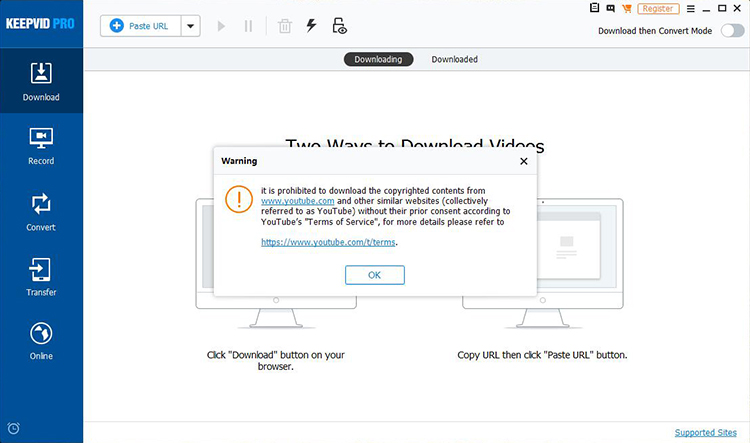750x443 pixels.
Task: Click the private mode lock icon
Action: point(339,26)
